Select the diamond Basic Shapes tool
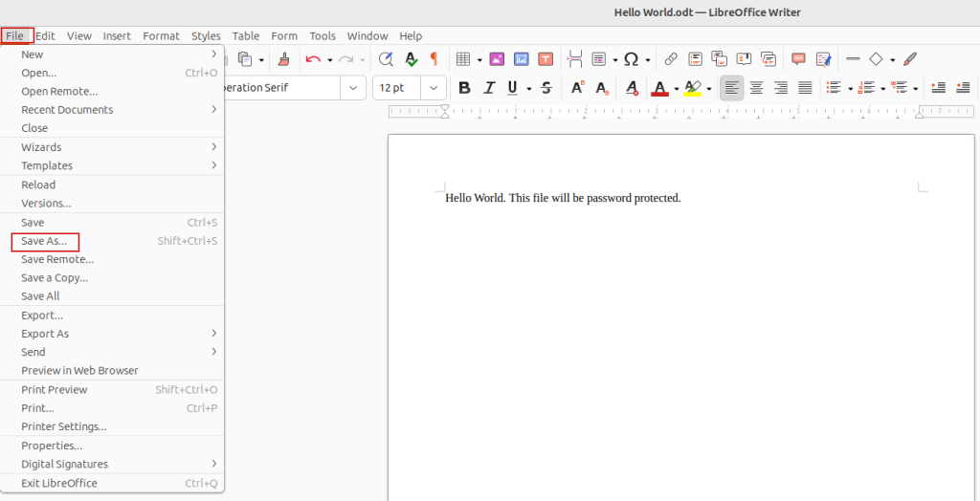Screen dimensions: 980x501 (877, 59)
